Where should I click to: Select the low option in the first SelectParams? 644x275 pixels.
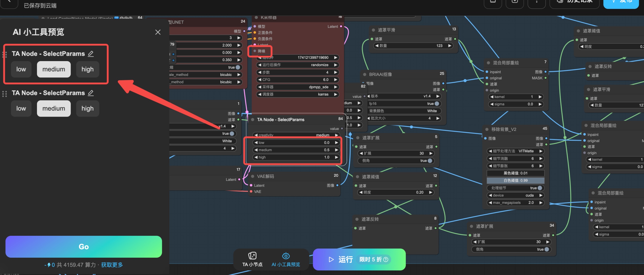coord(21,69)
